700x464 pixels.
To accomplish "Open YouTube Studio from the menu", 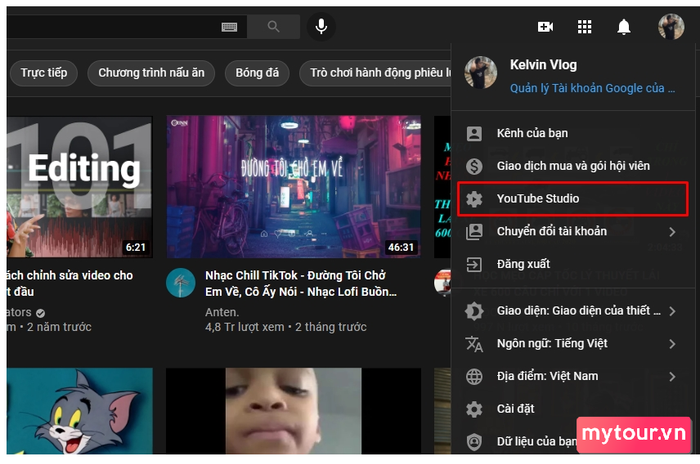I will pos(572,199).
